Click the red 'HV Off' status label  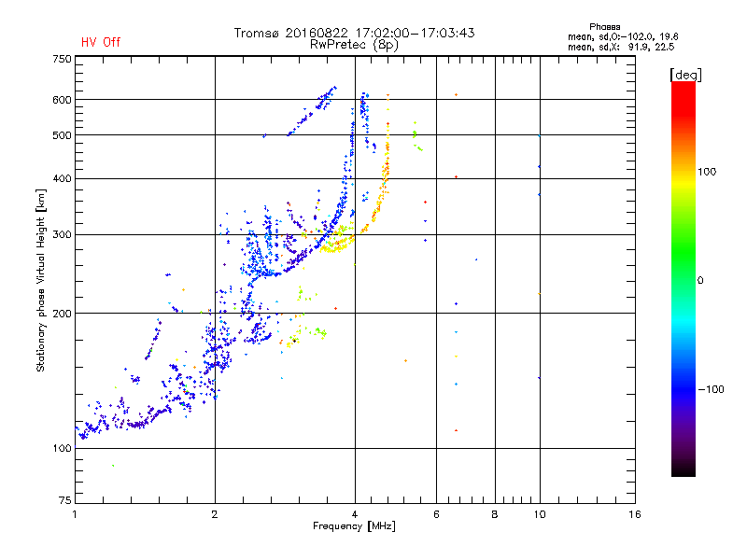click(101, 42)
